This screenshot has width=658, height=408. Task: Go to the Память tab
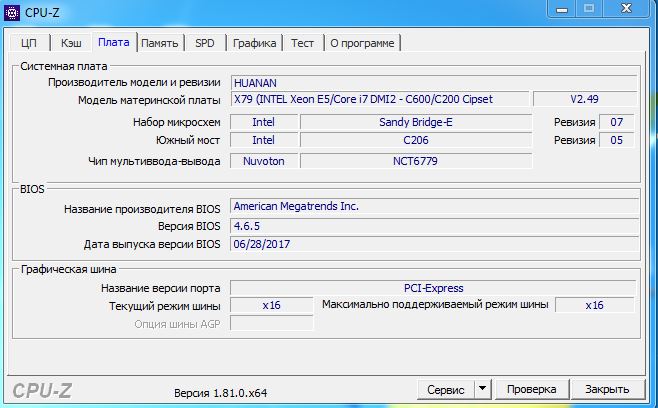click(x=159, y=43)
